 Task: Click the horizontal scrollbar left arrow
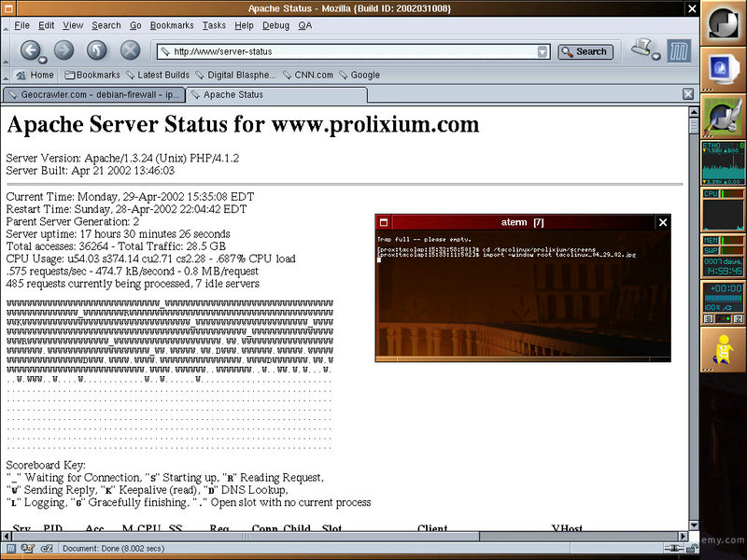click(x=7, y=536)
